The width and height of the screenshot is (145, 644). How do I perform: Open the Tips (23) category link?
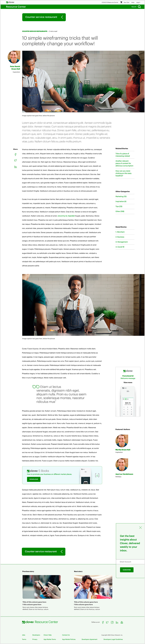pyautogui.click(x=119, y=206)
